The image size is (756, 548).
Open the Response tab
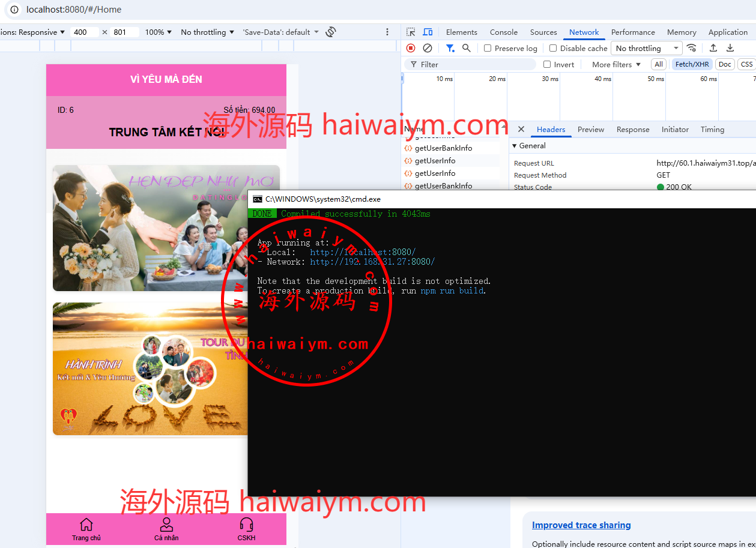pyautogui.click(x=632, y=129)
